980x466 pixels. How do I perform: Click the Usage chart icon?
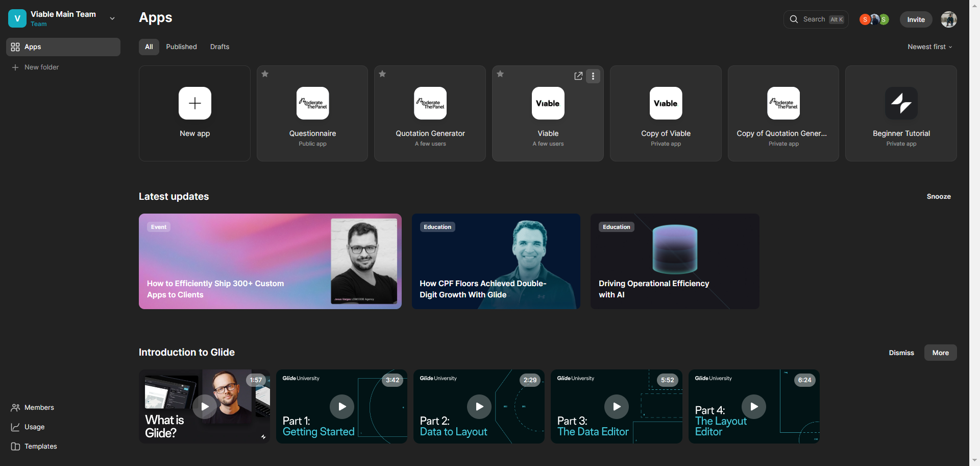point(15,427)
